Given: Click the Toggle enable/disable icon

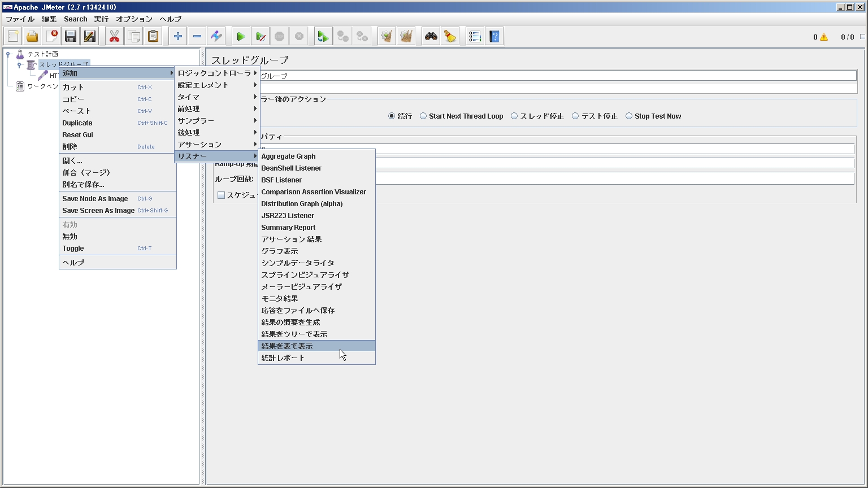Looking at the screenshot, I should click(x=216, y=37).
